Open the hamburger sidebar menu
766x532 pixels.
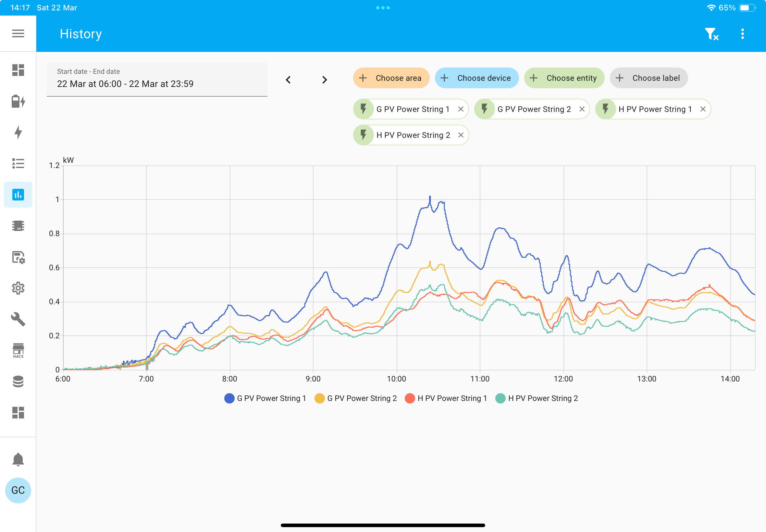[18, 33]
